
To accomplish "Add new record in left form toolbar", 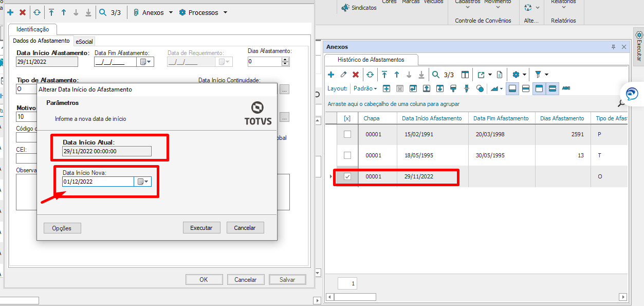I will click(10, 12).
